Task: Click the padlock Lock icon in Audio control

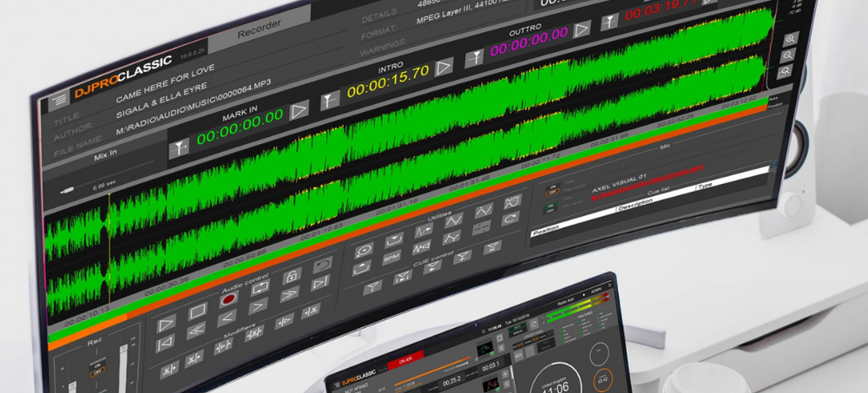Action: click(292, 276)
